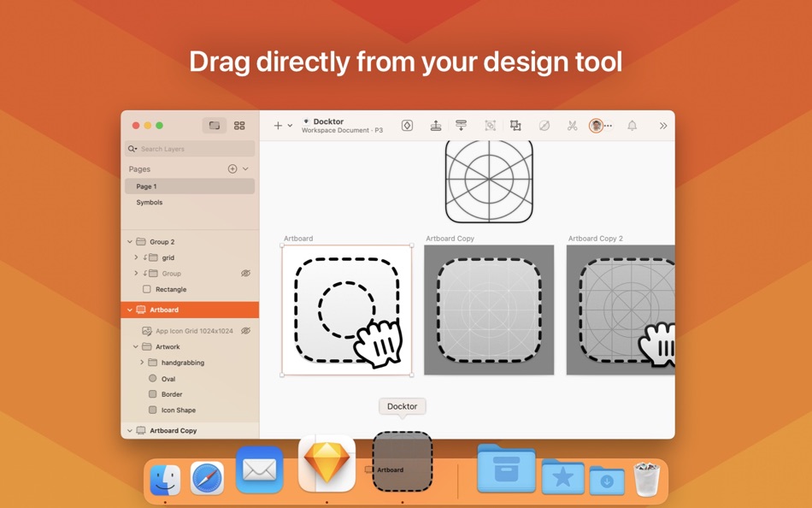Open Finder from the Dock
This screenshot has width=812, height=508.
[165, 480]
